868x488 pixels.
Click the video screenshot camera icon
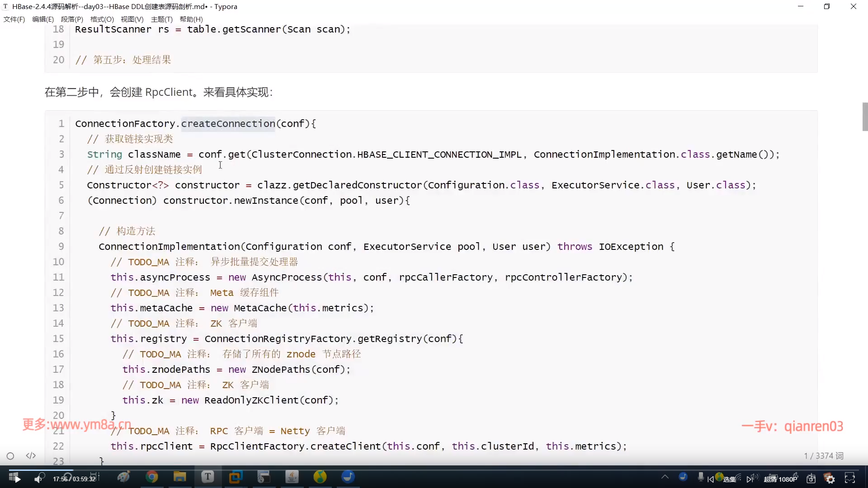811,479
